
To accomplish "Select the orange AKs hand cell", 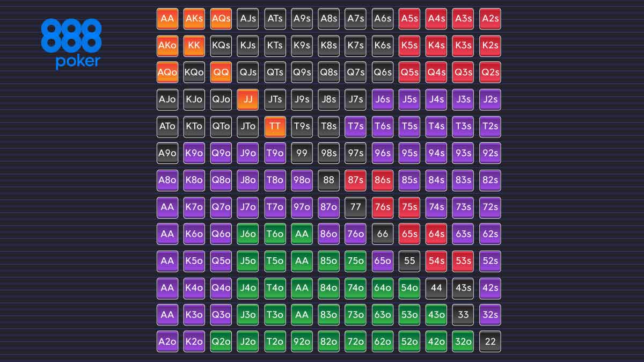I will pos(194,19).
